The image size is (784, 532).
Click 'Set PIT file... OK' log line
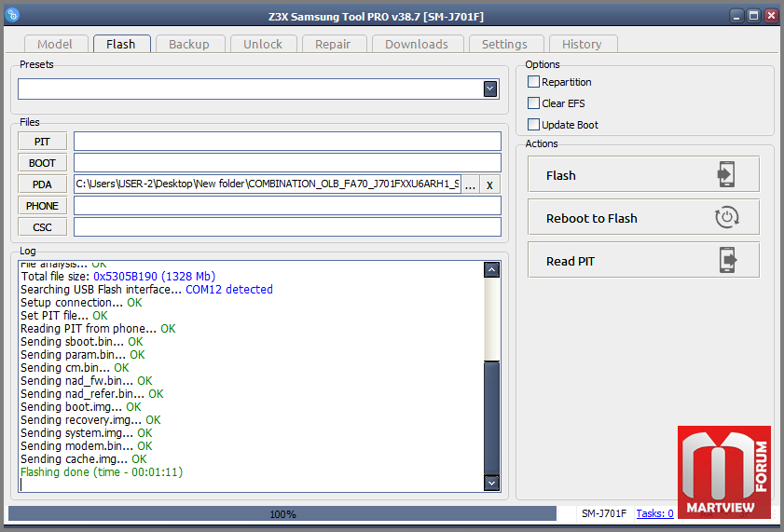coord(64,315)
